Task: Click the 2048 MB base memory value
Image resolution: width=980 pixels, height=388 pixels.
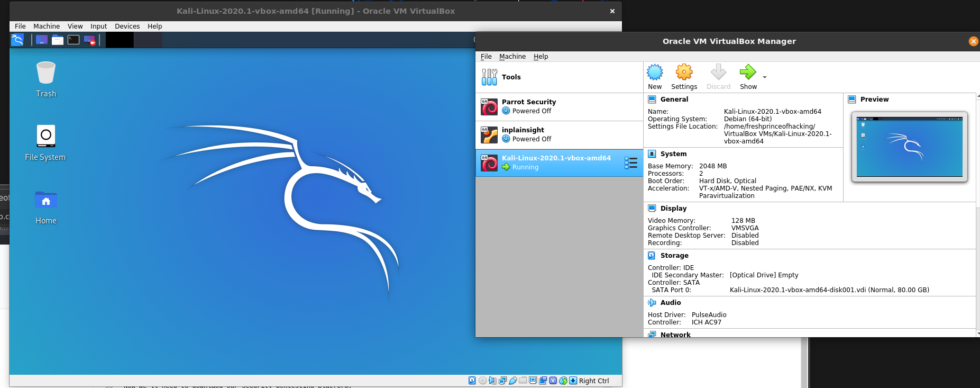Action: 713,166
